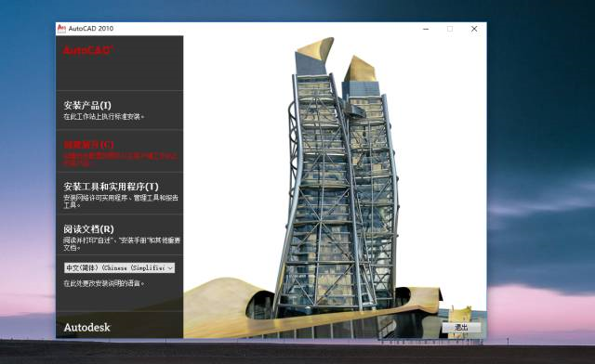Image resolution: width=595 pixels, height=364 pixels.
Task: Expand the 中文(简体) language dropdown
Action: coord(119,267)
